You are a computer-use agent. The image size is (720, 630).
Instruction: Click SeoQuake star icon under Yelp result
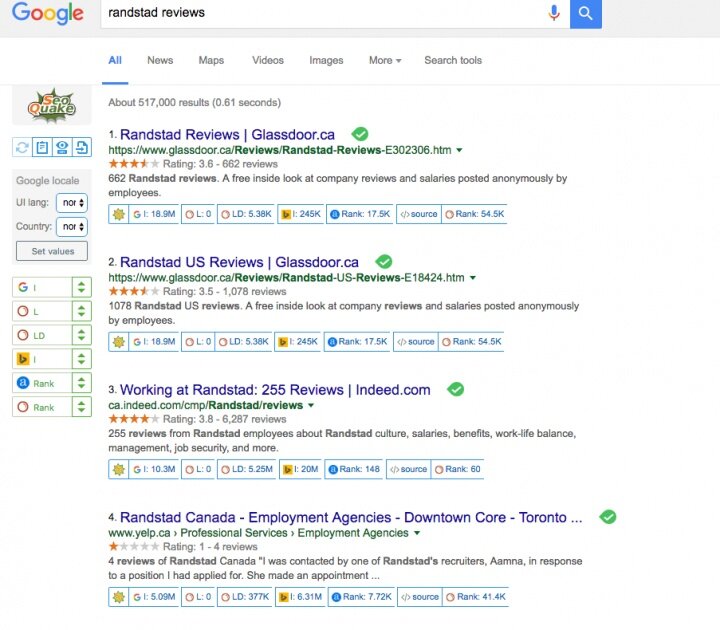pos(118,597)
